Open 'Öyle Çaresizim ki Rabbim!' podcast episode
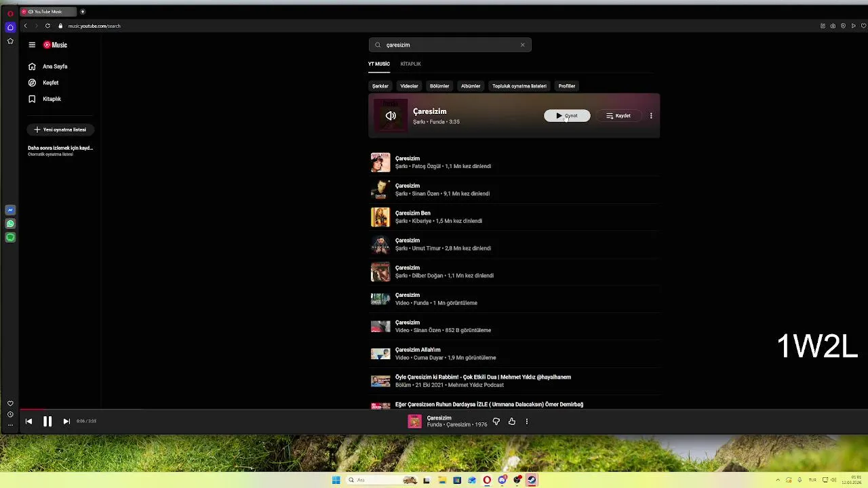 coord(514,381)
